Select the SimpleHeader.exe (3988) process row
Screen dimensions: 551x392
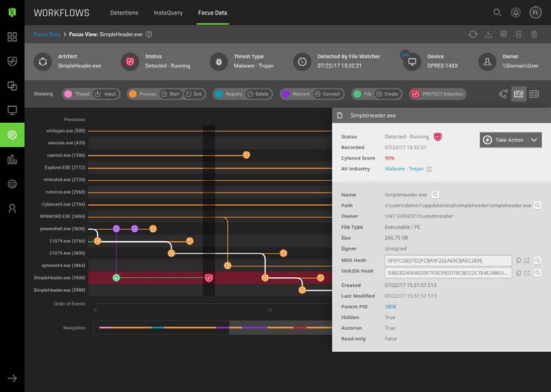(59, 290)
